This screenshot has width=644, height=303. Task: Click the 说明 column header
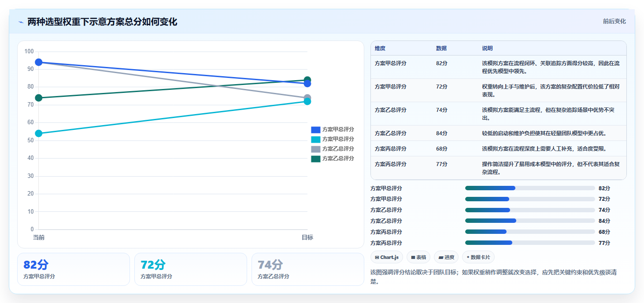pyautogui.click(x=488, y=48)
